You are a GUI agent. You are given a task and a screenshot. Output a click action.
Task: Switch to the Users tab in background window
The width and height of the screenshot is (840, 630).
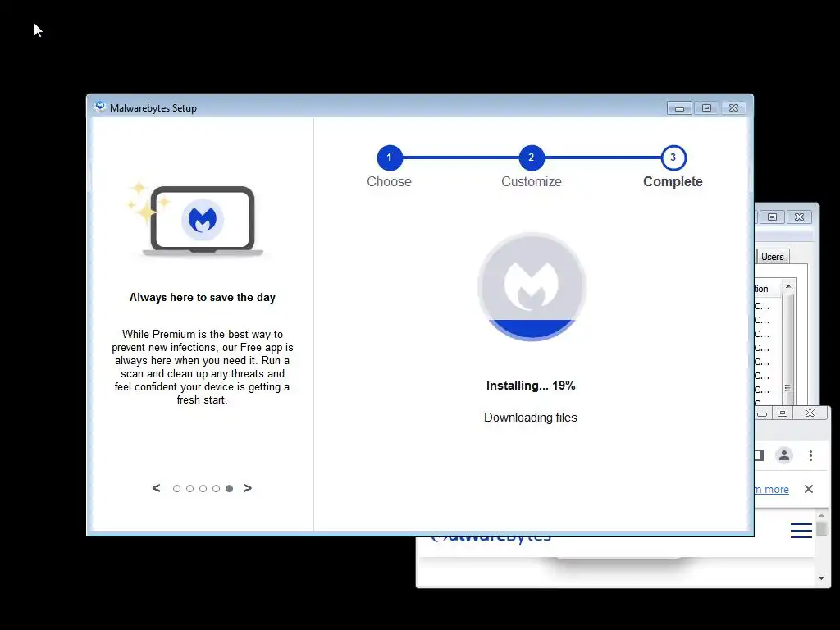click(x=773, y=257)
